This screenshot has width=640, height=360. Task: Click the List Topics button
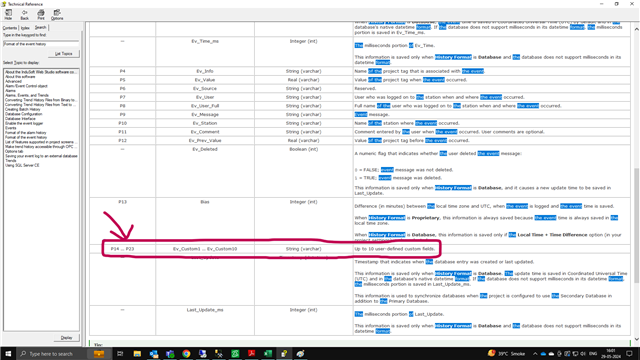[x=64, y=53]
